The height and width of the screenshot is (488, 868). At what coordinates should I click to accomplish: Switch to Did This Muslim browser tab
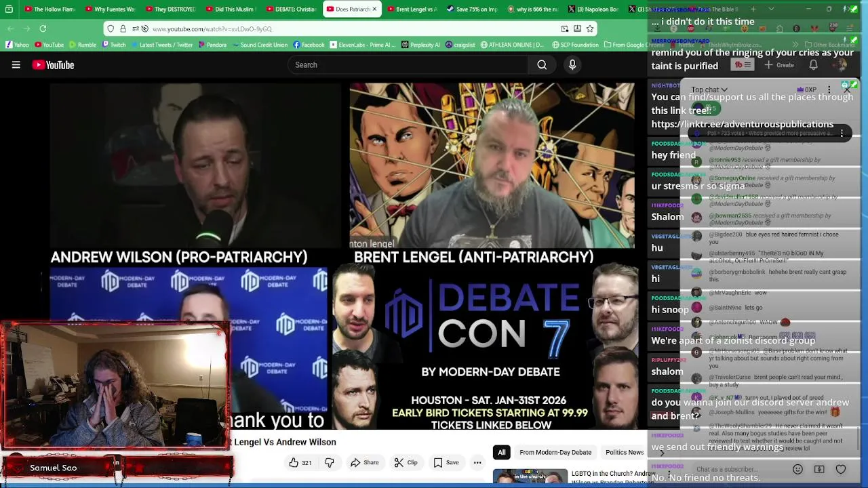click(230, 9)
